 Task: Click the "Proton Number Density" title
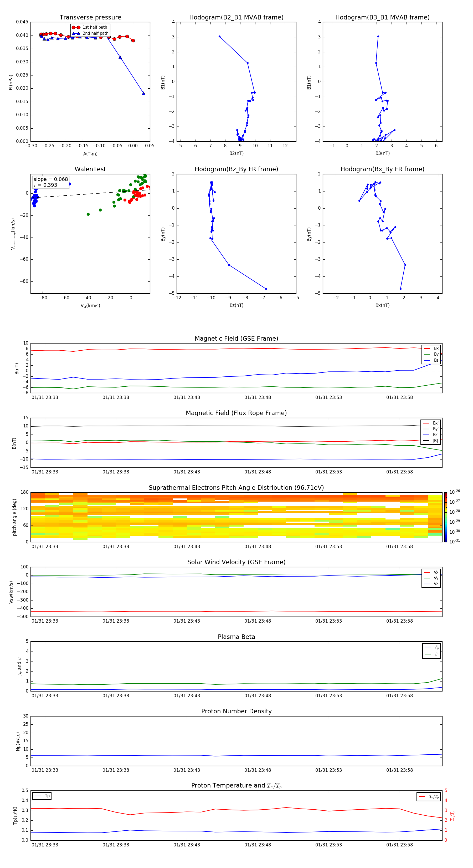pos(236,711)
